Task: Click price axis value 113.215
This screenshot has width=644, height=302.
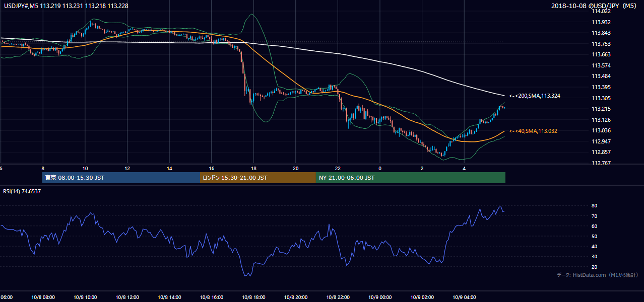Action: point(601,109)
